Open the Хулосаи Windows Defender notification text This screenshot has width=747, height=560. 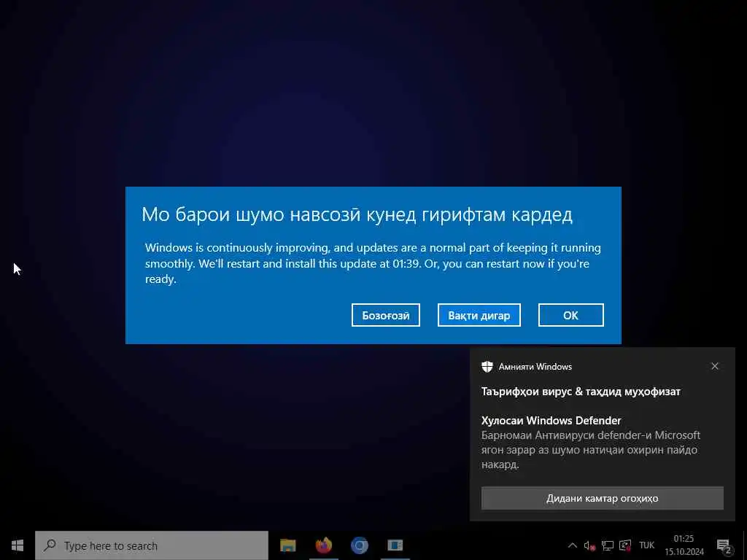[x=551, y=421]
